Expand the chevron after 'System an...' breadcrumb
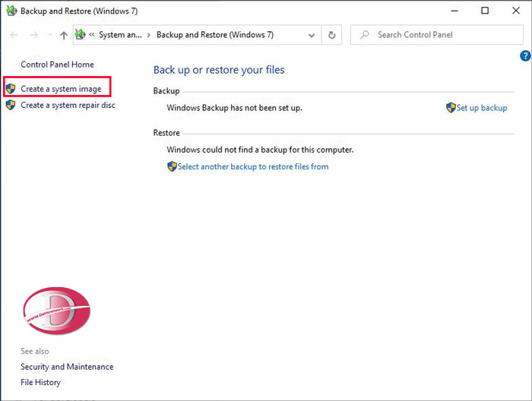 pos(149,35)
